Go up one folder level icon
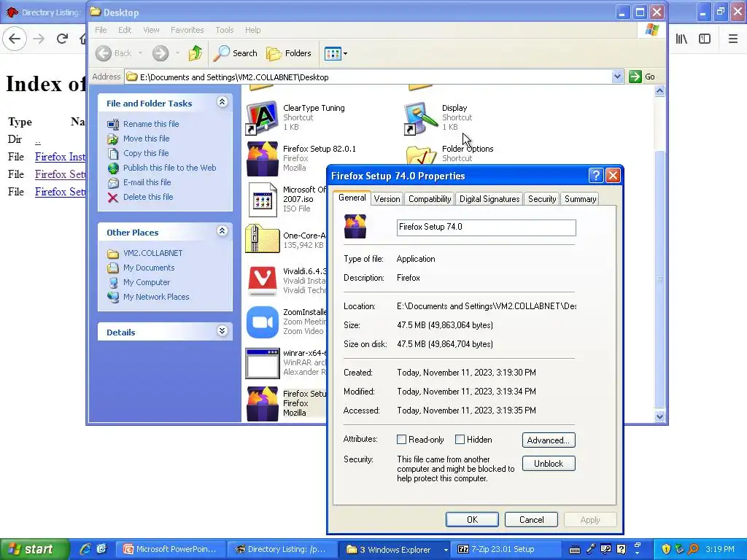Screen dimensions: 747x560 point(195,53)
